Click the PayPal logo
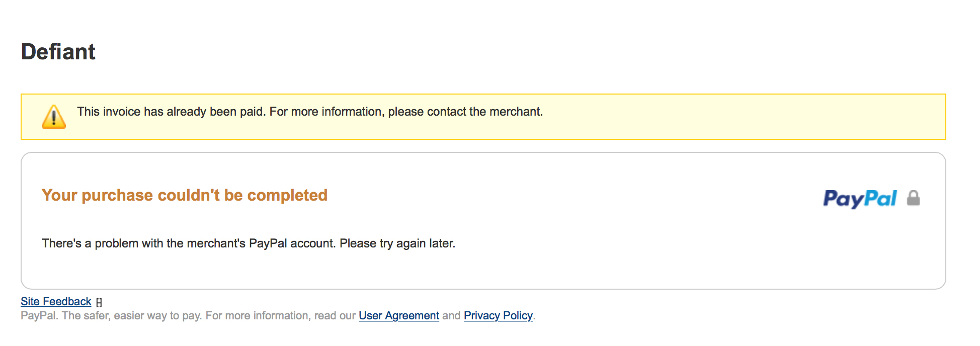The height and width of the screenshot is (346, 980). point(860,199)
